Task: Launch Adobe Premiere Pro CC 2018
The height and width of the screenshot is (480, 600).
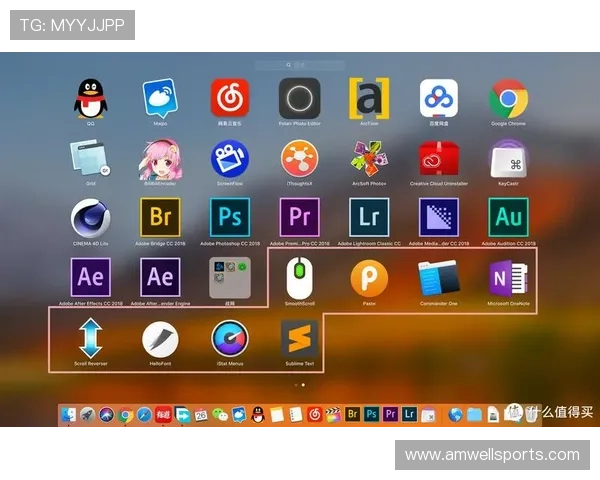Action: point(299,216)
